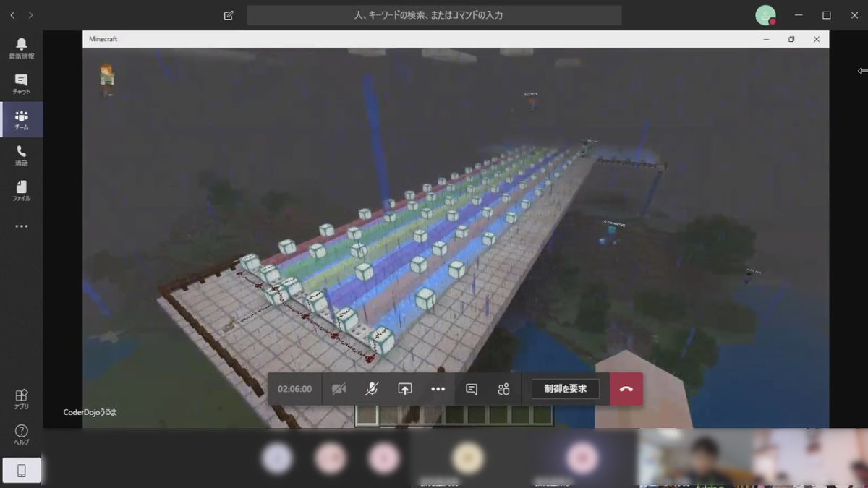Select the first Minecraft hotbar slot

coord(367,415)
